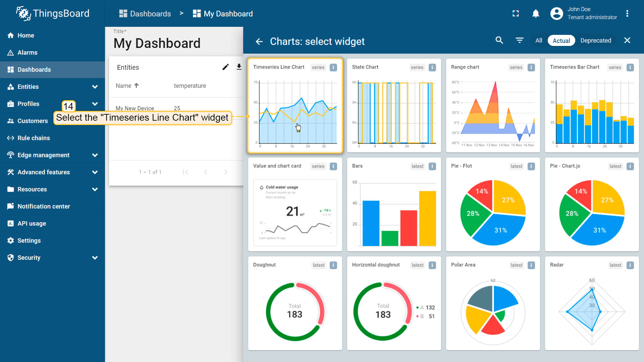
Task: Click the next page arrow in Entities table
Action: coord(226,172)
